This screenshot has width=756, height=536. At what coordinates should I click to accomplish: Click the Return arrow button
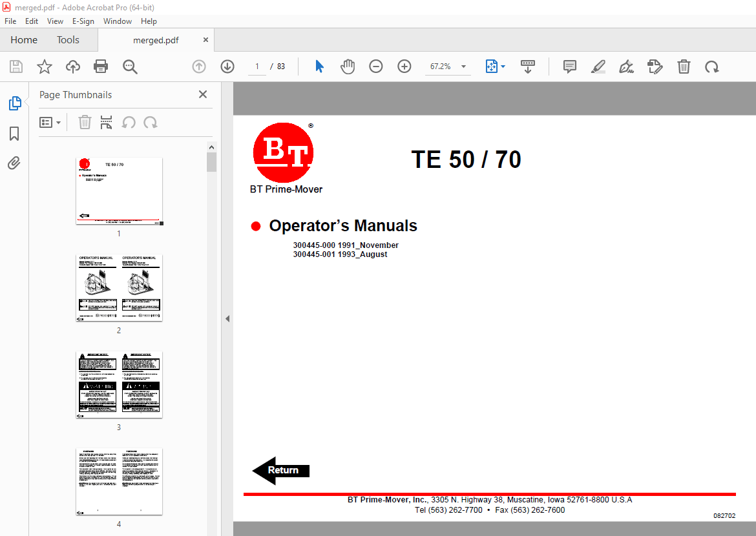280,470
